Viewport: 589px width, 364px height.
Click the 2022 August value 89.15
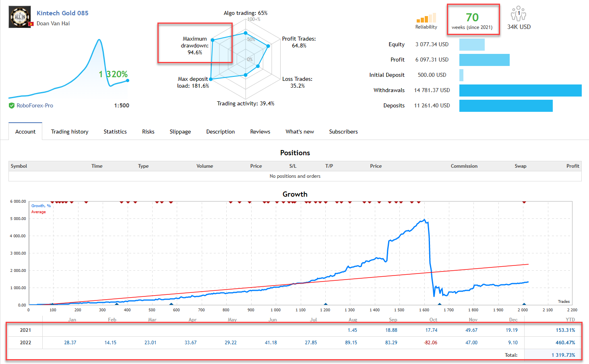(x=351, y=342)
